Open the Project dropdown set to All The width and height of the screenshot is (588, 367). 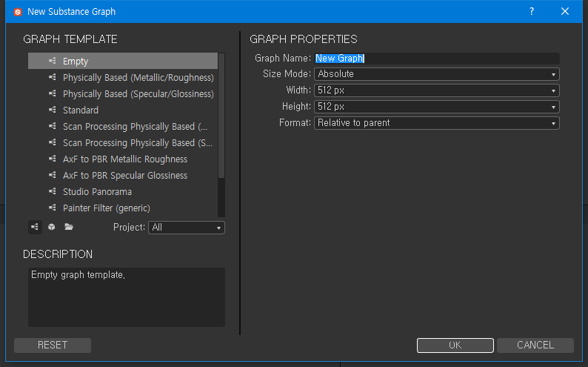tap(187, 228)
